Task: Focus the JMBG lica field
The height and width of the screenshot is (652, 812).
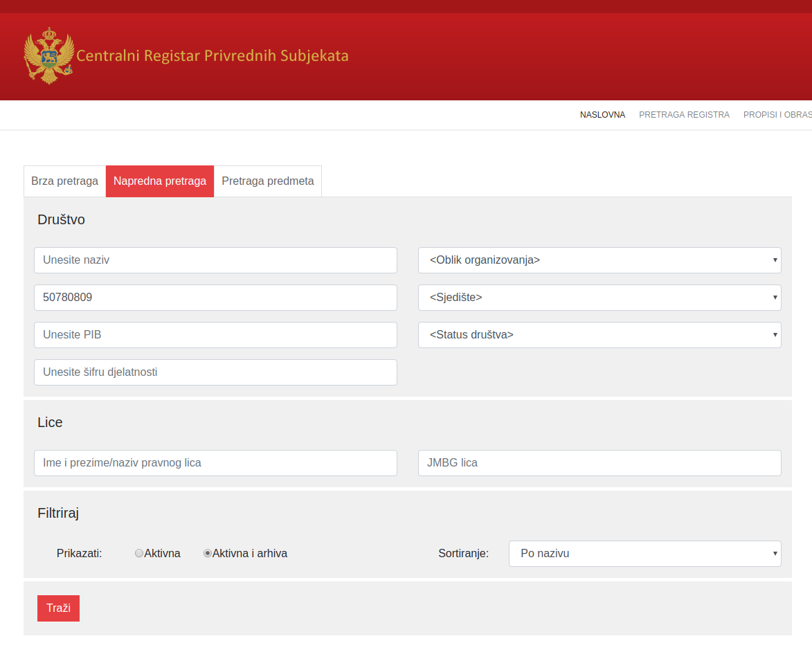Action: 599,462
